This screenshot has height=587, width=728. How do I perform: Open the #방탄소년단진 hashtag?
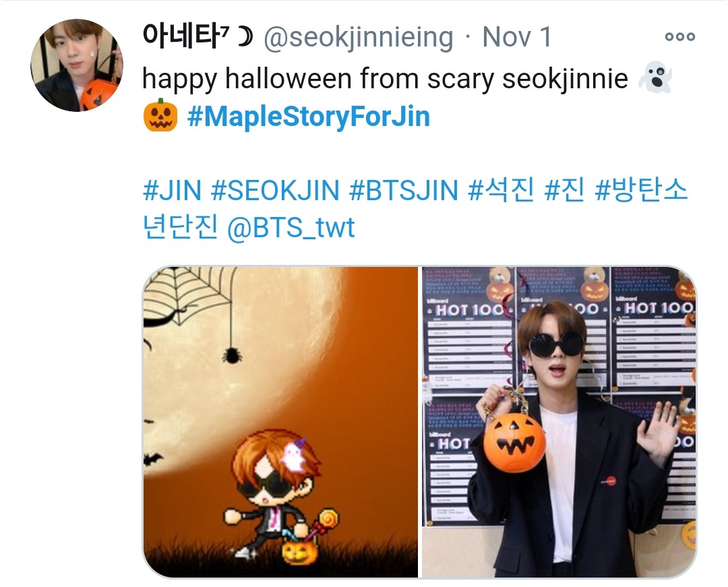[641, 190]
